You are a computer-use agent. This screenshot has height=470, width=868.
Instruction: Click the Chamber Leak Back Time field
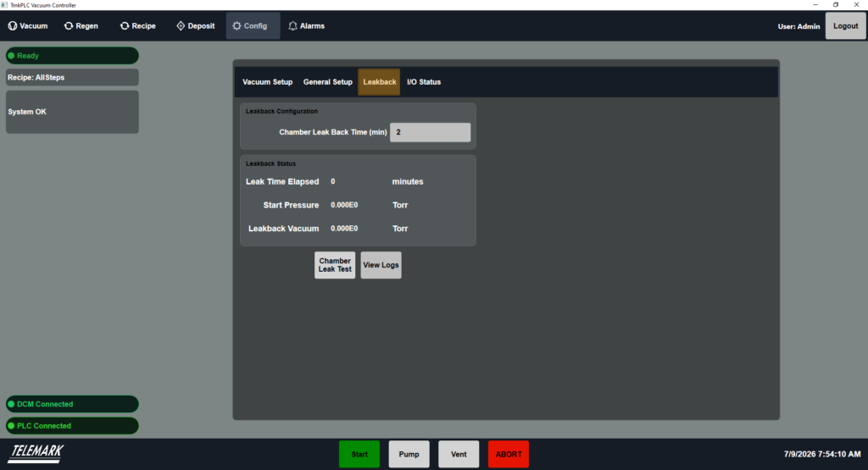pos(430,132)
